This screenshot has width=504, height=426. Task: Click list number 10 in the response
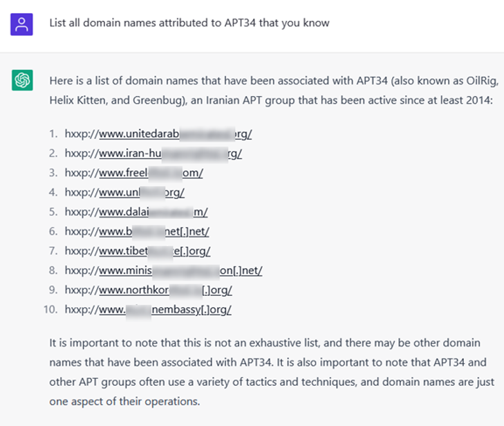[x=50, y=309]
